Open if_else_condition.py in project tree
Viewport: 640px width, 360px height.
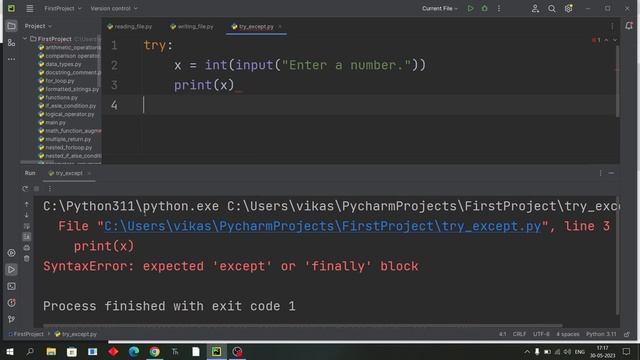pos(67,106)
